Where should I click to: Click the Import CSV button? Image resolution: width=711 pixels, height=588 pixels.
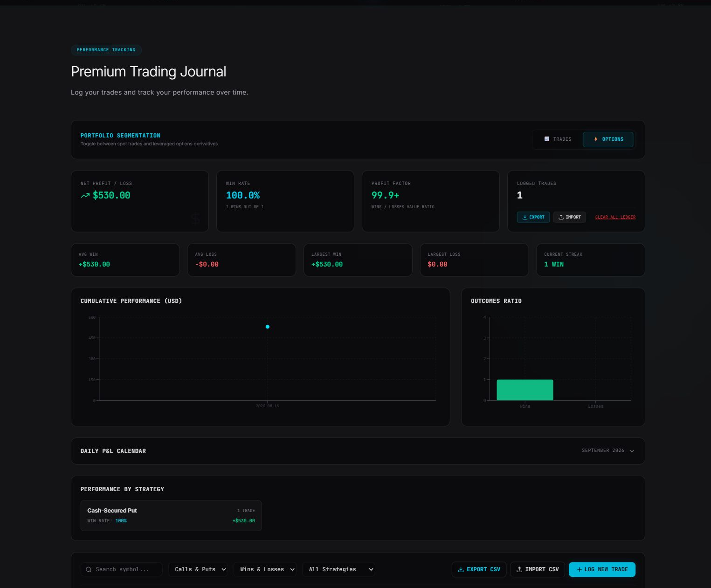tap(538, 569)
